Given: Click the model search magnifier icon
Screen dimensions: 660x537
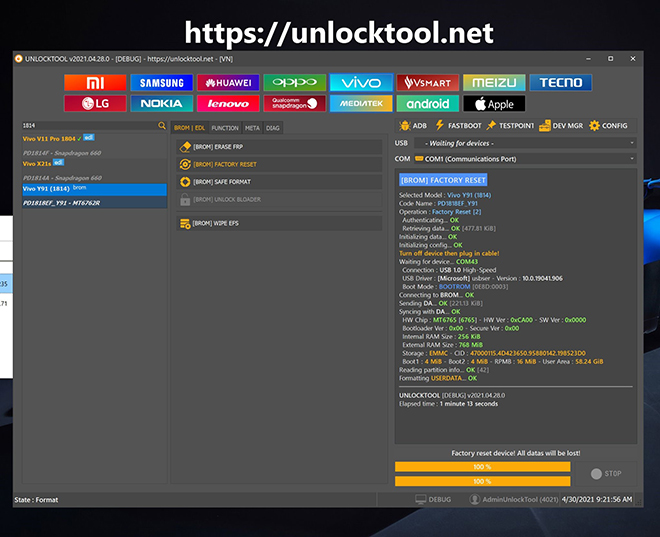Looking at the screenshot, I should [x=162, y=125].
